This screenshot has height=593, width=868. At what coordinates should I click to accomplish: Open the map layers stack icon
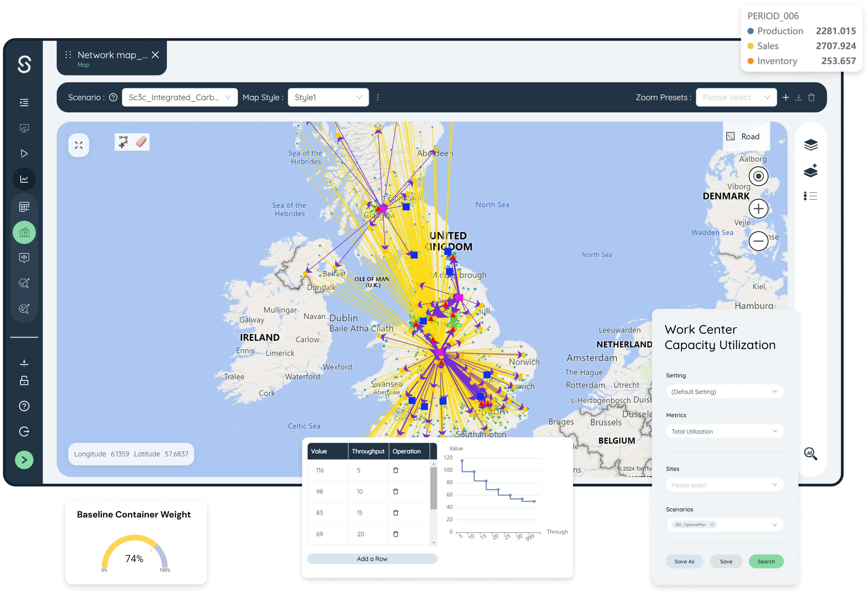[x=810, y=145]
